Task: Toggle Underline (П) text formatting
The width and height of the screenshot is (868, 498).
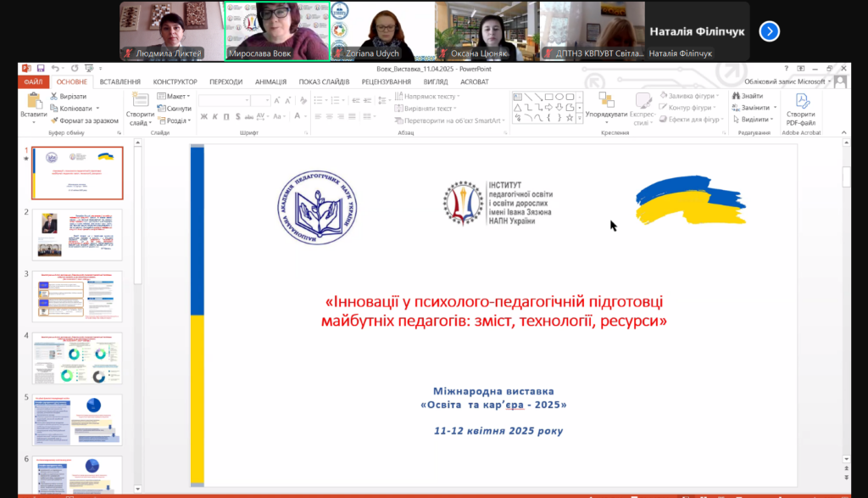Action: pyautogui.click(x=227, y=116)
